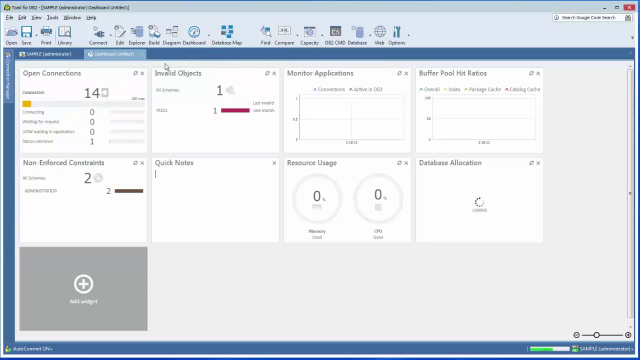Open the Explorer tool

pyautogui.click(x=137, y=35)
